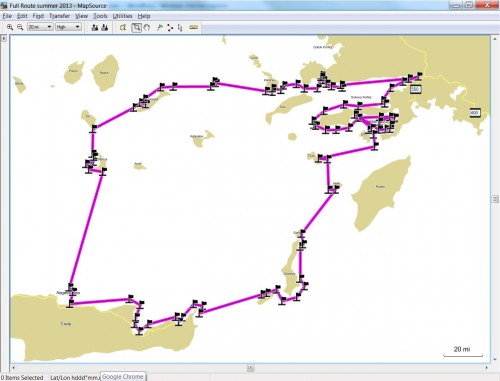Viewport: 500px width, 381px height.
Task: Select the Waypoint flag tool
Action: click(160, 28)
